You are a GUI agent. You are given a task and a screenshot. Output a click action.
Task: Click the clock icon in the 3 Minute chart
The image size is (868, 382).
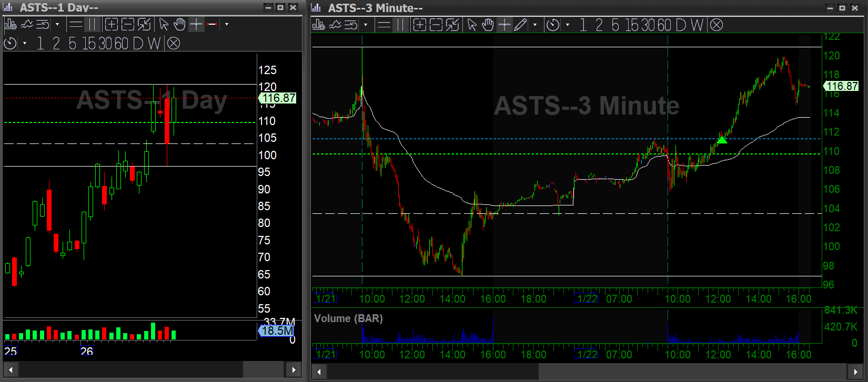click(553, 25)
